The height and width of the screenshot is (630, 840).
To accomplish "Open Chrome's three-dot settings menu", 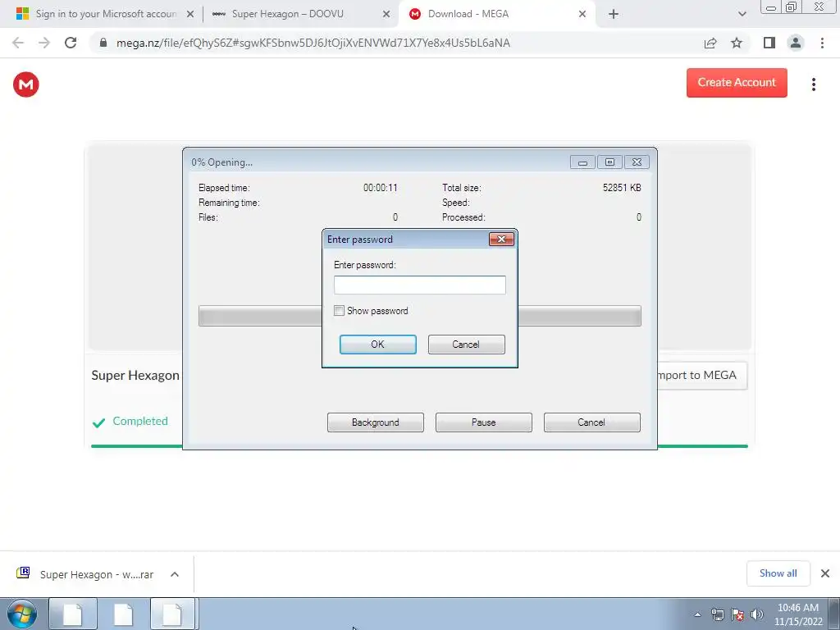I will 822,43.
